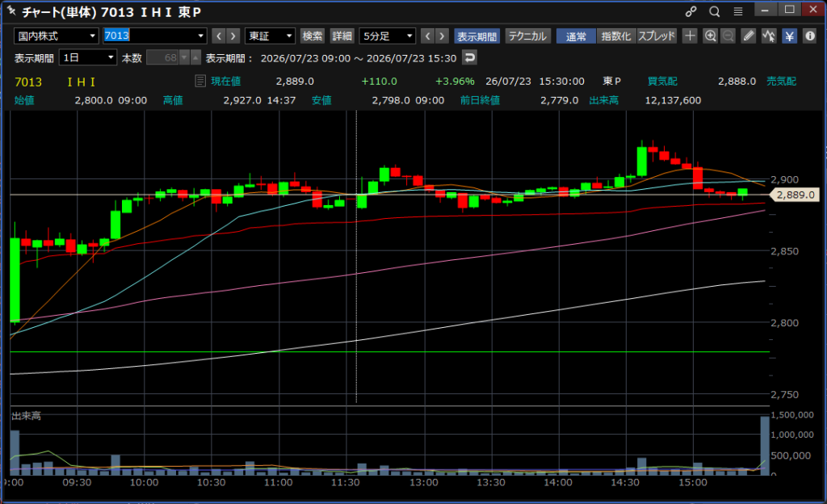Add a chart with the plus icon

tap(690, 36)
